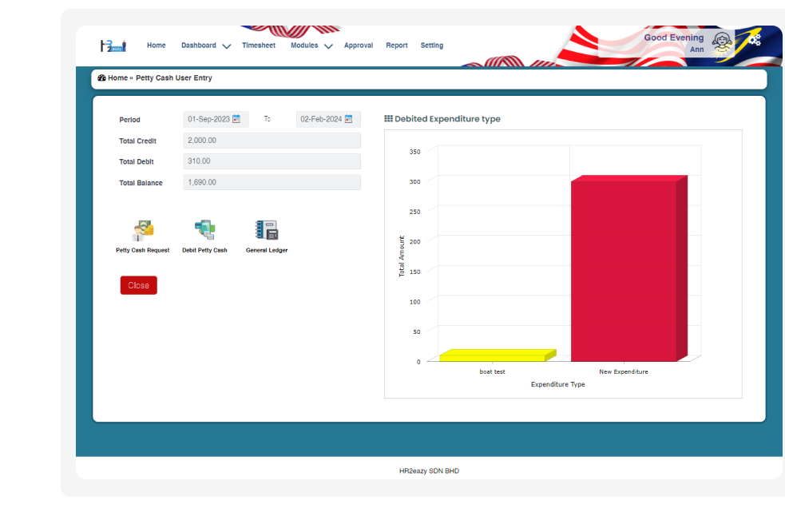Viewport: 785px width, 532px height.
Task: Open the Approval menu item
Action: pos(359,46)
